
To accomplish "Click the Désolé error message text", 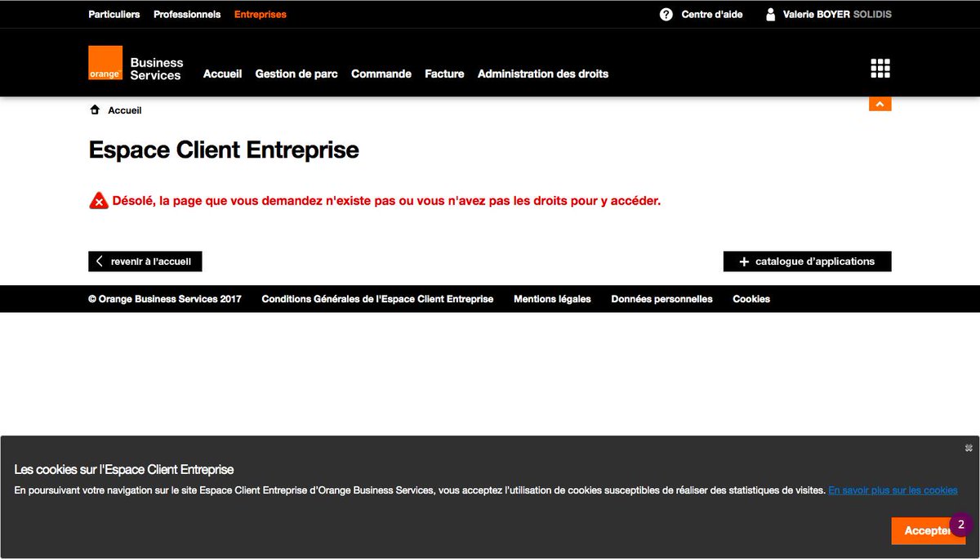I will (386, 200).
